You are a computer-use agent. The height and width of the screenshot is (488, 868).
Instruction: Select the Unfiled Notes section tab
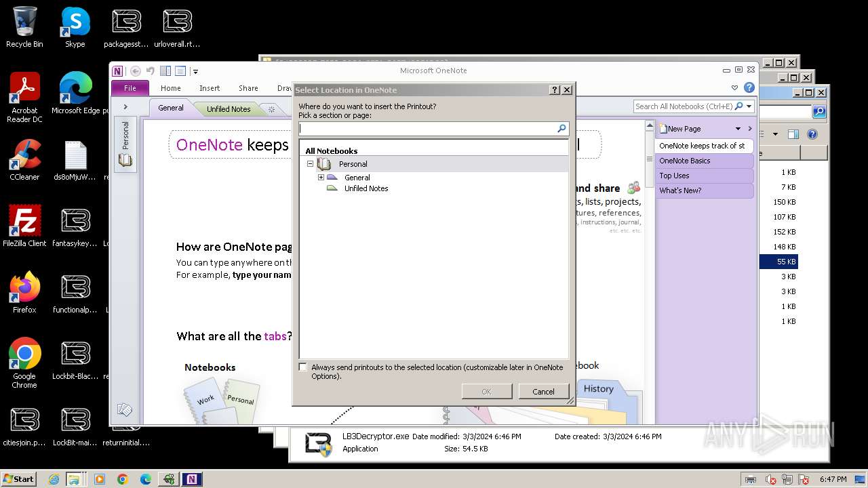pyautogui.click(x=229, y=108)
